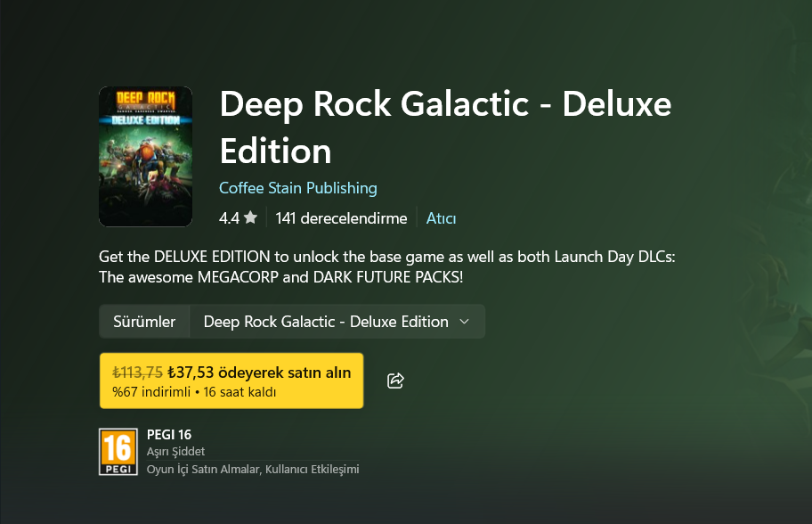Screen dimensions: 812x524
Task: View the 141 derecelendirme ratings
Action: [x=341, y=218]
